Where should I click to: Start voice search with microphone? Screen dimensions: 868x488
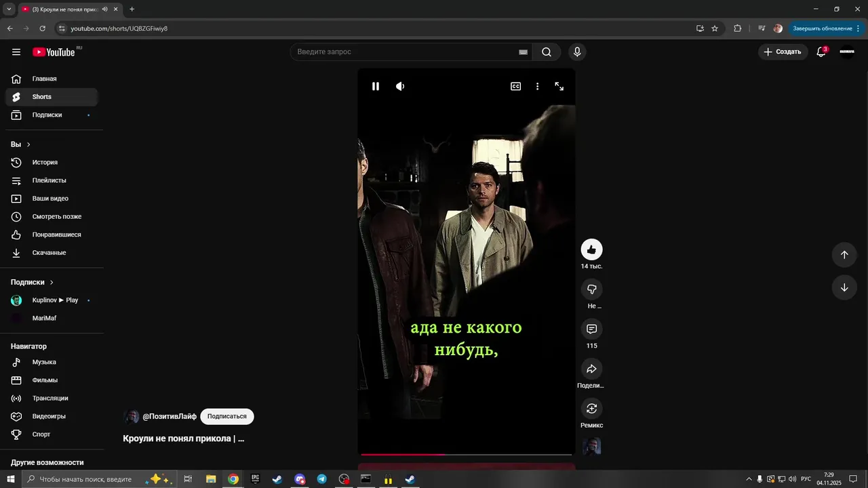coord(577,52)
